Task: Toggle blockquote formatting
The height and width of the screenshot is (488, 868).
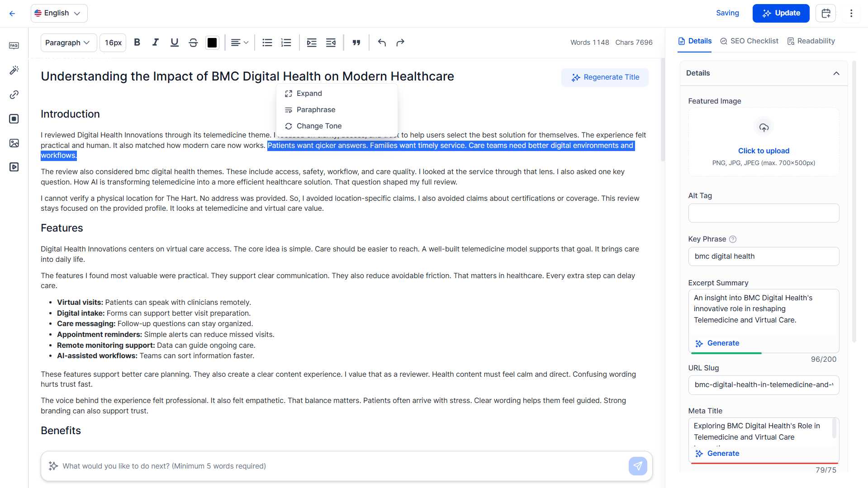Action: (356, 43)
